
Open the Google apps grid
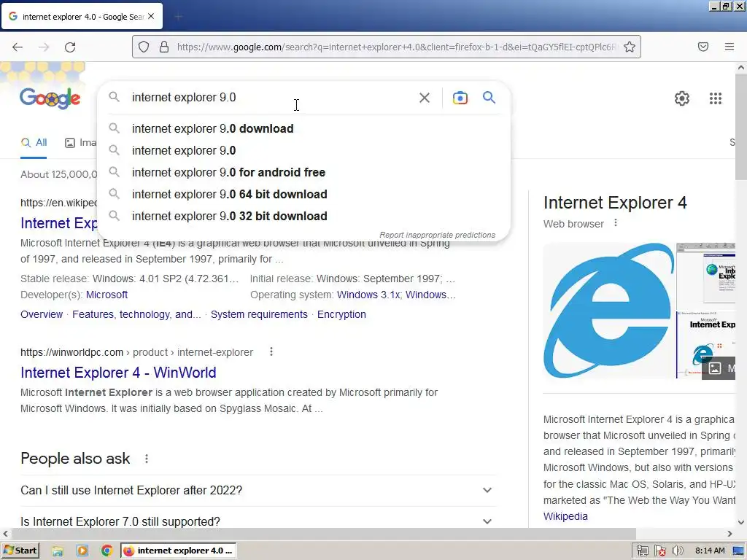tap(716, 98)
